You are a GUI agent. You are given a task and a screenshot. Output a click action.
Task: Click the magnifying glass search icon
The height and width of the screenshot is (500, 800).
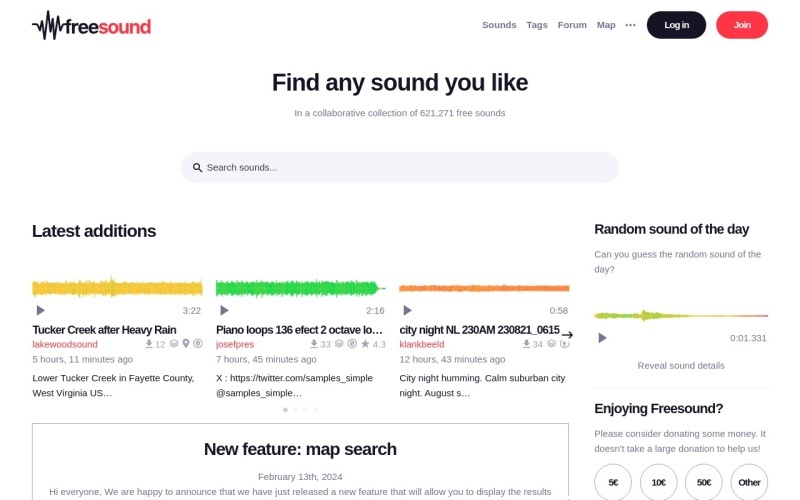(197, 167)
